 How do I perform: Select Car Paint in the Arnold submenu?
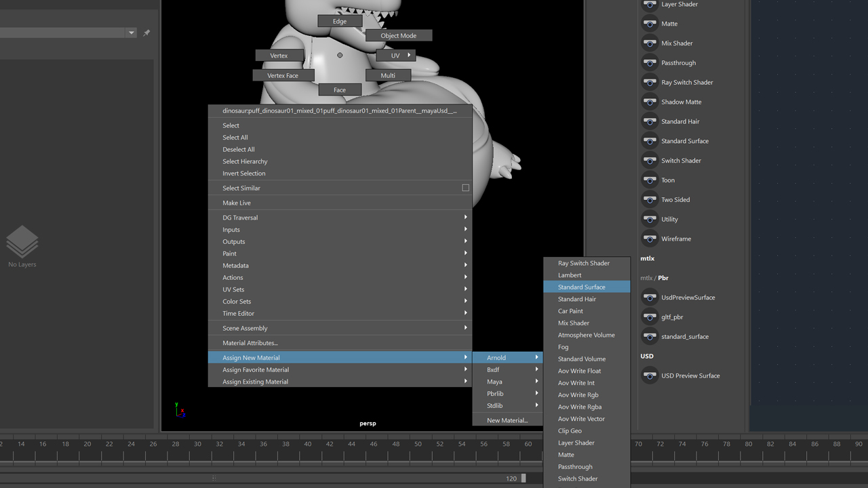click(x=587, y=311)
